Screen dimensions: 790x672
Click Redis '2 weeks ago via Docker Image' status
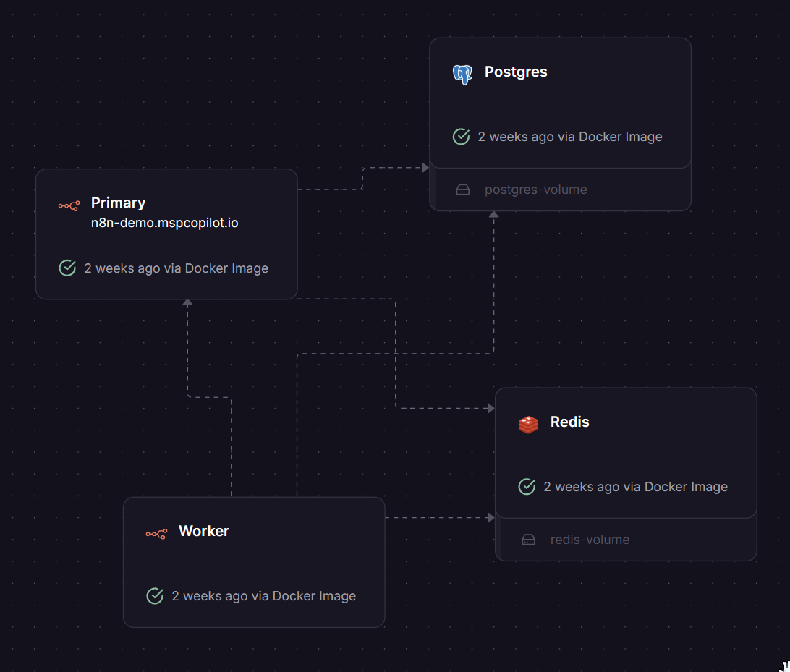[635, 487]
